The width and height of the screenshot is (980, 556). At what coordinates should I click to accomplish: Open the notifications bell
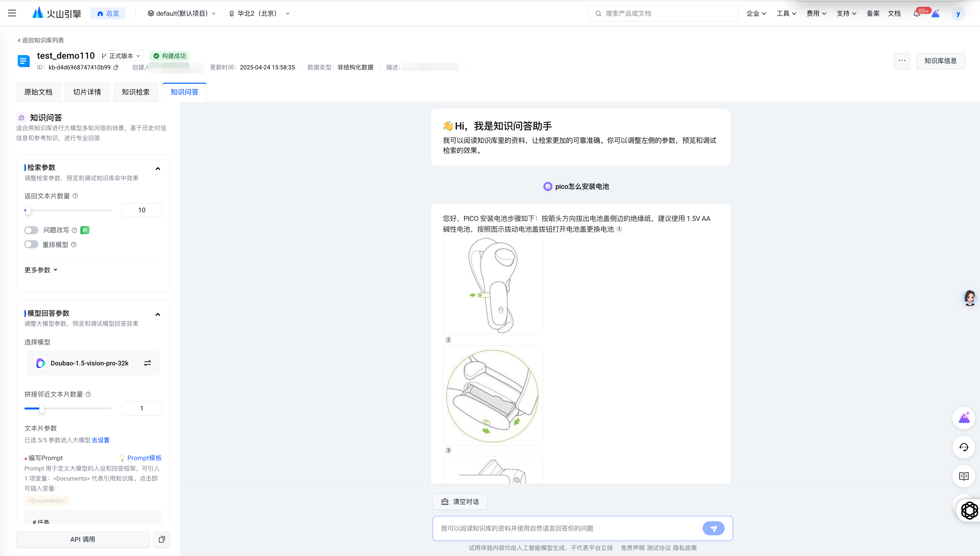tap(917, 14)
